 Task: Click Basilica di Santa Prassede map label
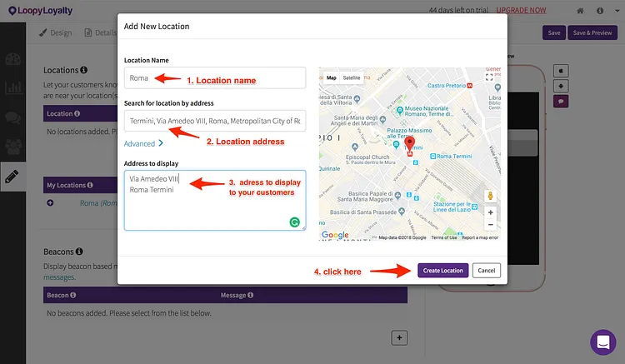[363, 212]
